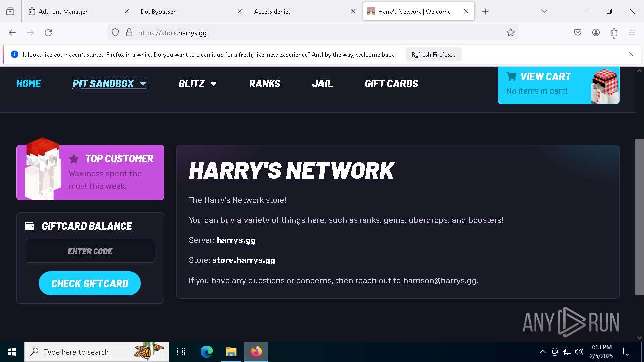Open Firefox View icon in the tab bar
The image size is (644, 362).
tap(10, 11)
